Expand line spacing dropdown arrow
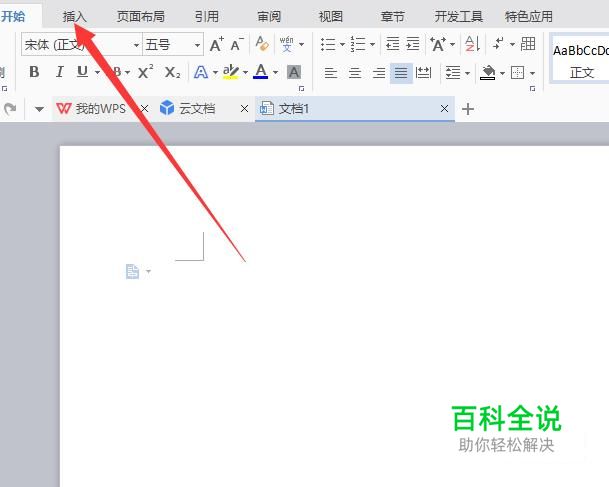 coord(467,73)
